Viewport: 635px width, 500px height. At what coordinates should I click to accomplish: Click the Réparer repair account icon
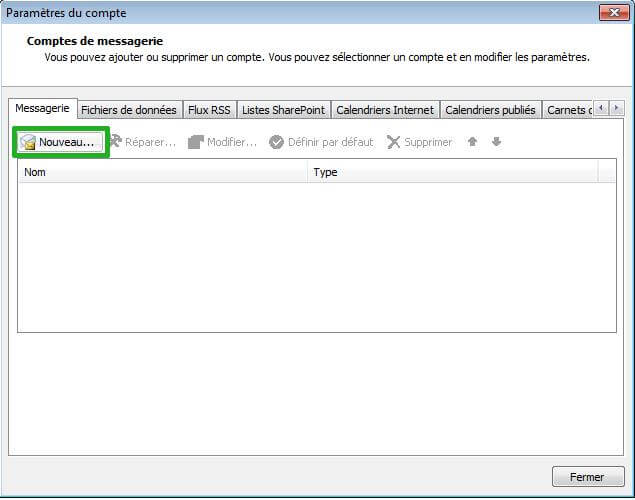115,142
